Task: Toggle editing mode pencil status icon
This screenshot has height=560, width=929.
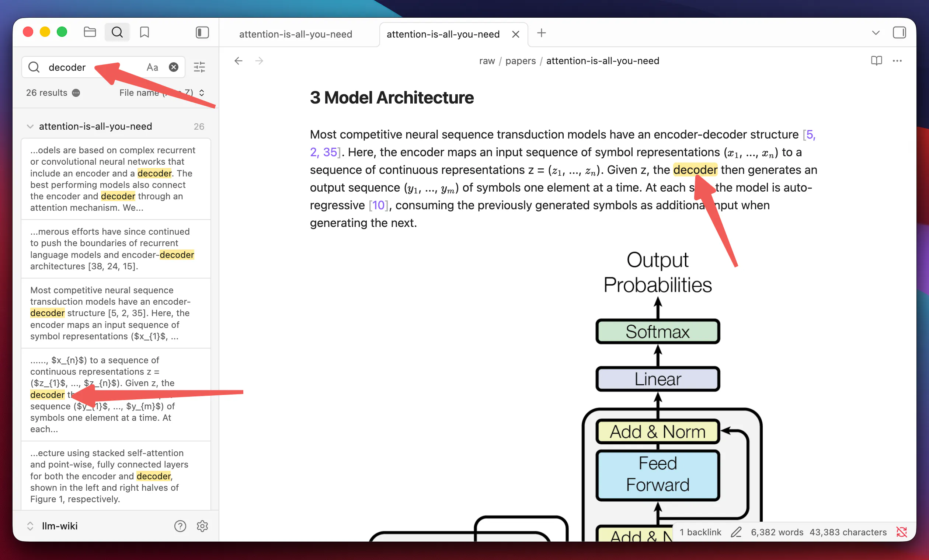Action: pos(736,532)
